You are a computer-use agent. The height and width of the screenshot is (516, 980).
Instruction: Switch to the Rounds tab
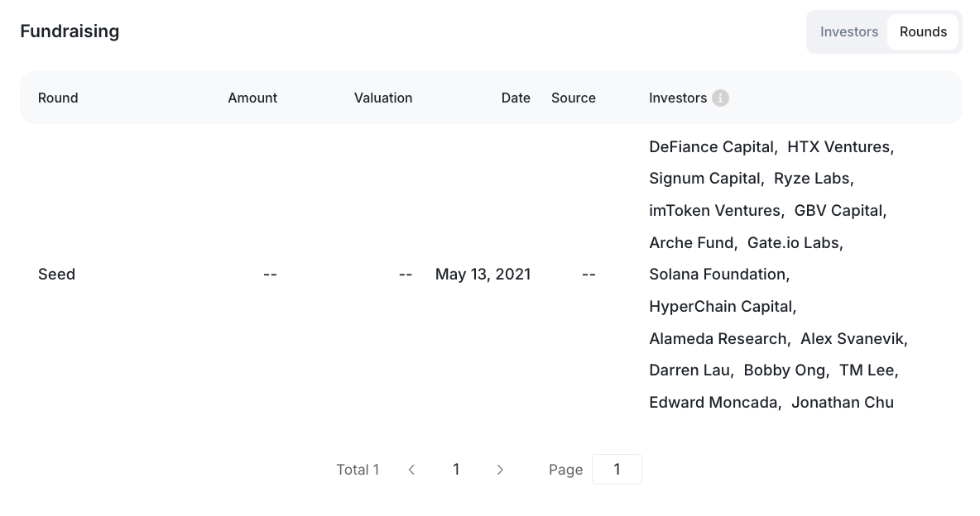(x=923, y=32)
